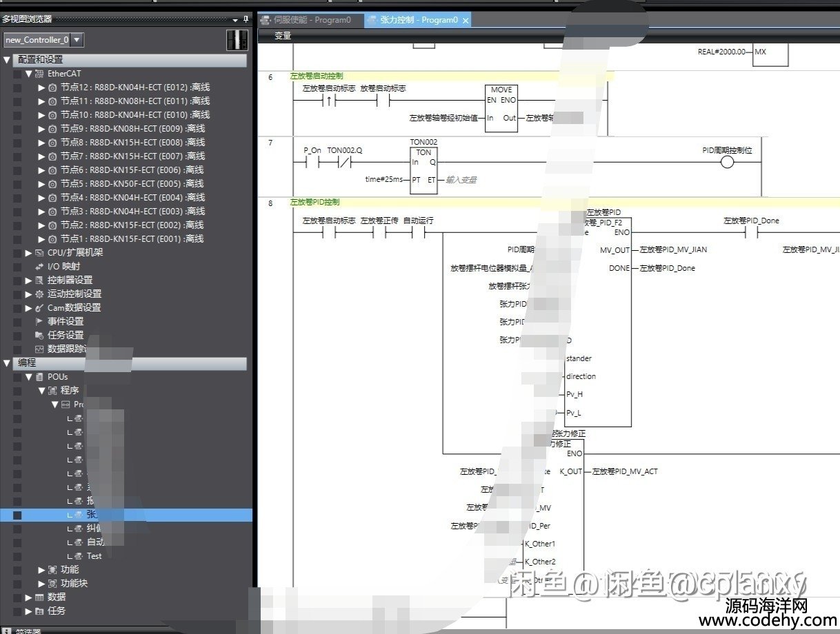Collapse the 编程 section

(x=7, y=362)
